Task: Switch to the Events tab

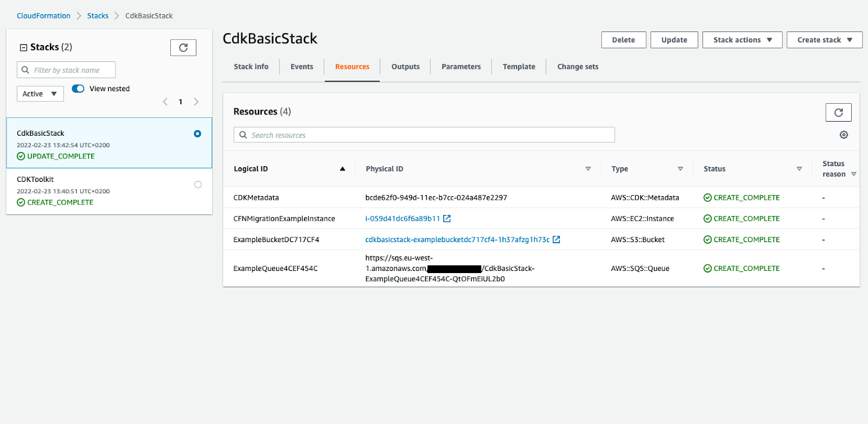Action: [x=302, y=67]
